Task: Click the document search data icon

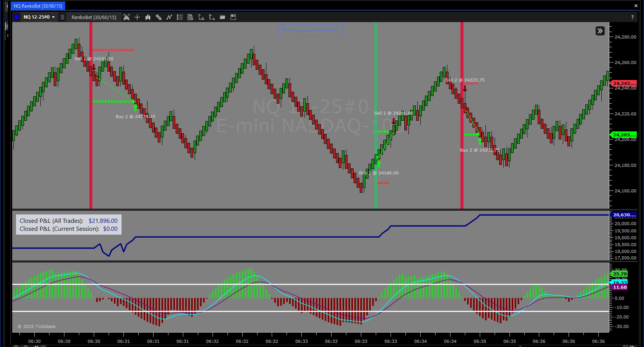Action: pos(191,17)
